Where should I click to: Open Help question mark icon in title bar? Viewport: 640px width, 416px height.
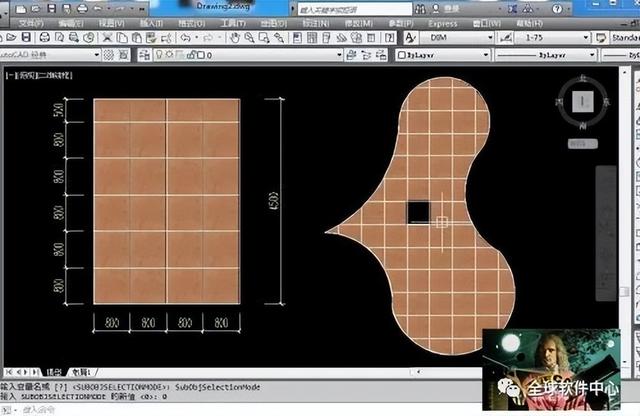tap(557, 9)
